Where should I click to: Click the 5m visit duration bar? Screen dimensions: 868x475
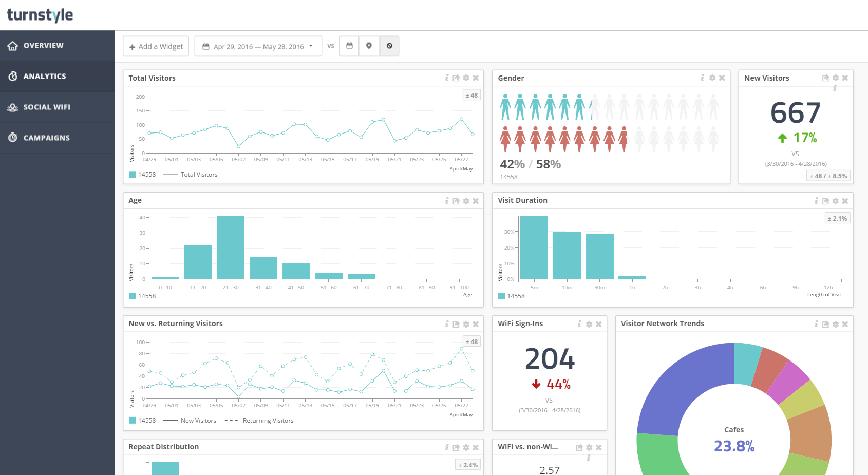pyautogui.click(x=534, y=248)
